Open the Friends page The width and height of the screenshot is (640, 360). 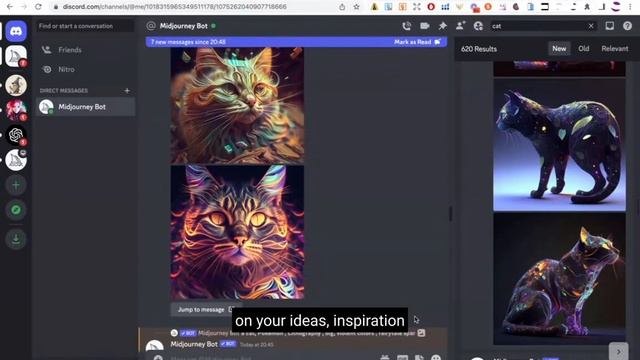point(85,50)
